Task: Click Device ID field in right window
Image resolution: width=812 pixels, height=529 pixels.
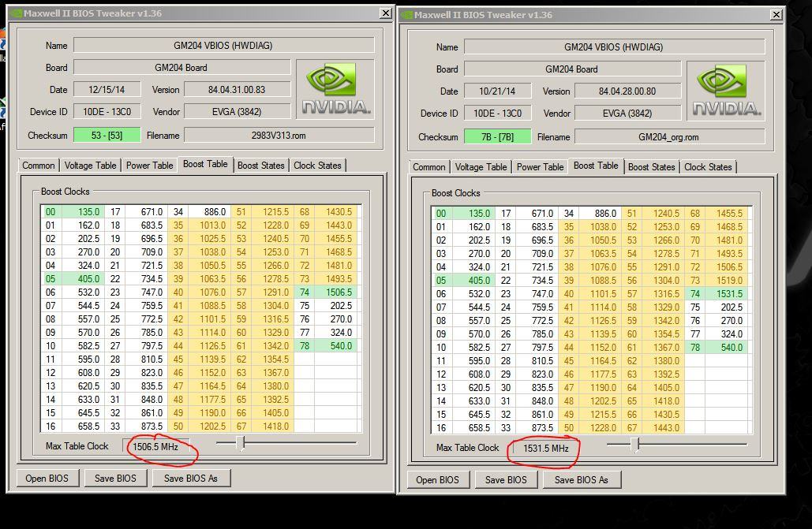Action: click(497, 113)
